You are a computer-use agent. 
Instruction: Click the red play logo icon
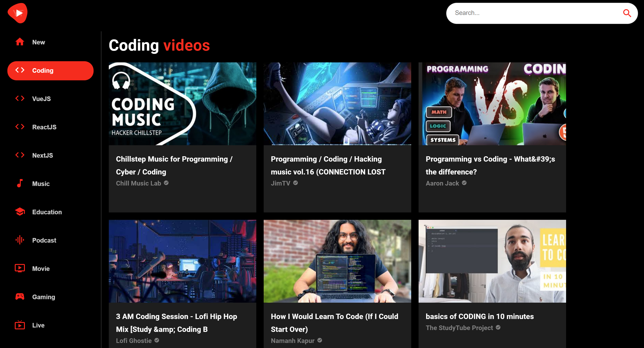point(18,13)
